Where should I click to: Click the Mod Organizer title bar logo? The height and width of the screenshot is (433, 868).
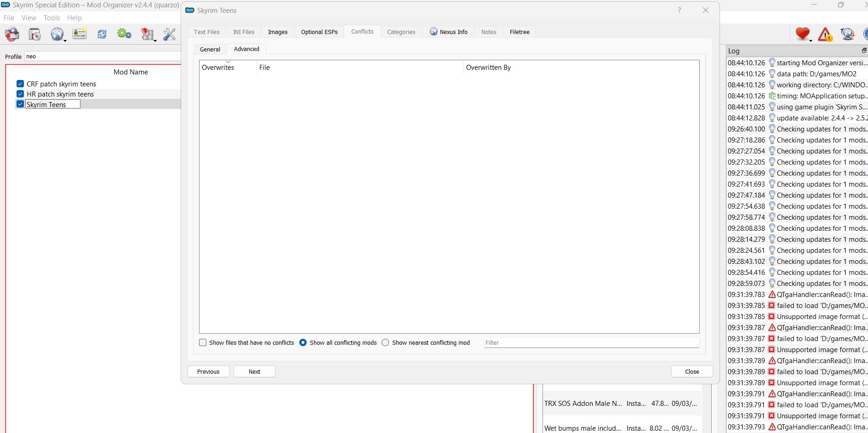tap(6, 5)
